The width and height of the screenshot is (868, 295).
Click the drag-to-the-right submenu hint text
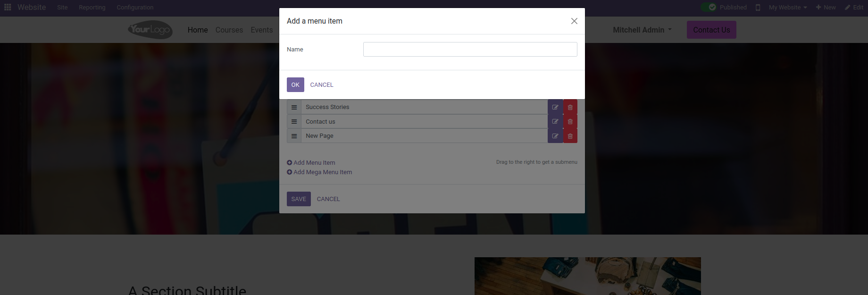point(537,162)
